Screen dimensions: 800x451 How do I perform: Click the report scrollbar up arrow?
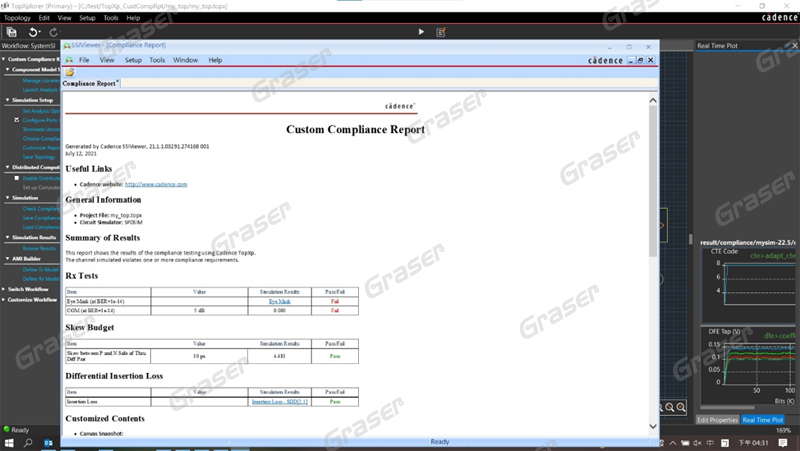653,100
